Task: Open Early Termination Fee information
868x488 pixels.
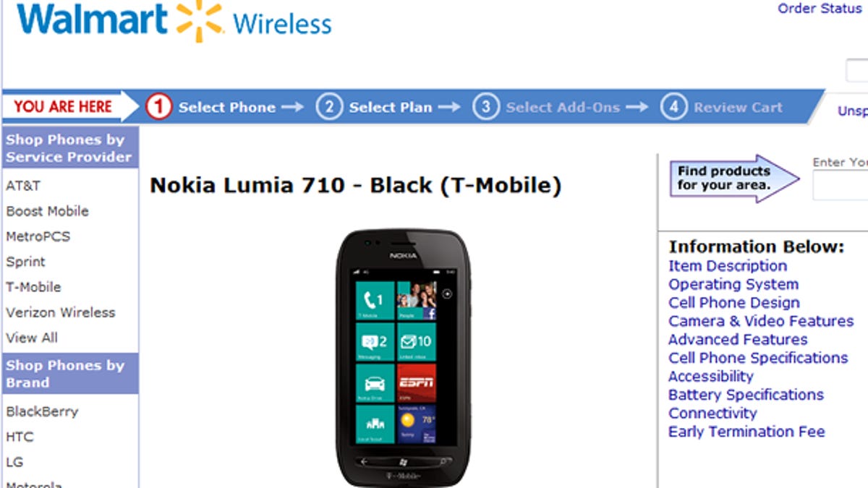Action: coord(746,432)
